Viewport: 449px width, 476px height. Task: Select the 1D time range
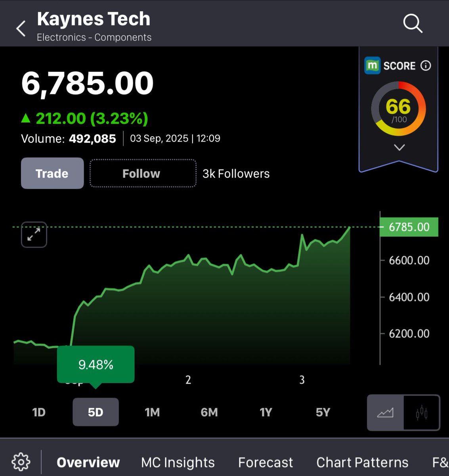point(39,413)
